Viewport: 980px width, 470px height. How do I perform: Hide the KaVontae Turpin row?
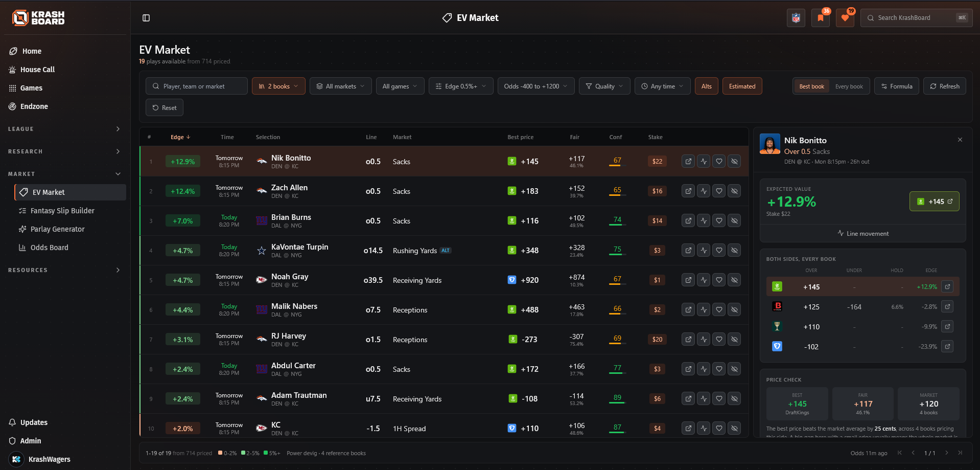click(x=734, y=251)
